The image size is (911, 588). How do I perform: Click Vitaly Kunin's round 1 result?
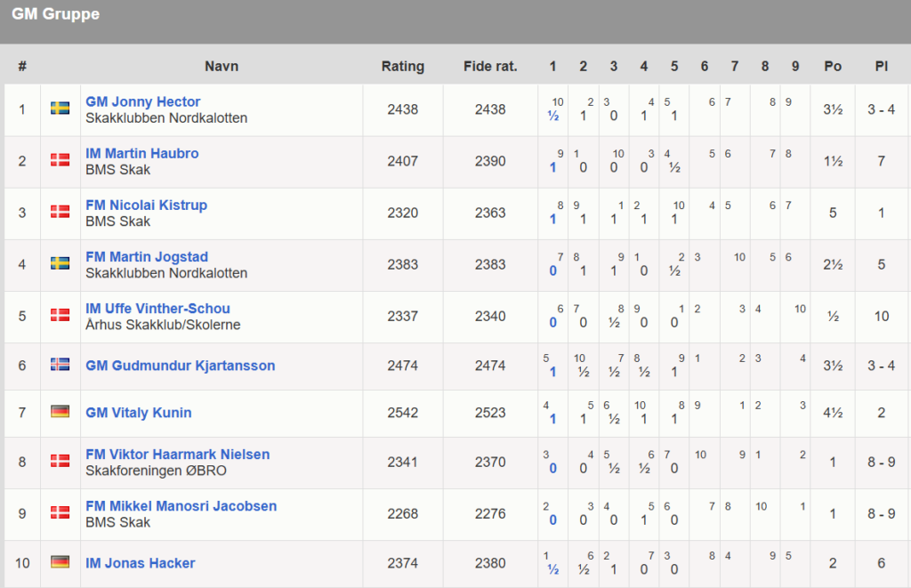(x=552, y=419)
